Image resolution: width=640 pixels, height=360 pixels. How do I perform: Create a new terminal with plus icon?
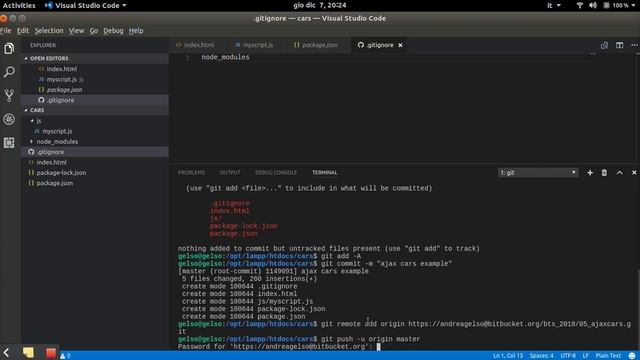590,173
